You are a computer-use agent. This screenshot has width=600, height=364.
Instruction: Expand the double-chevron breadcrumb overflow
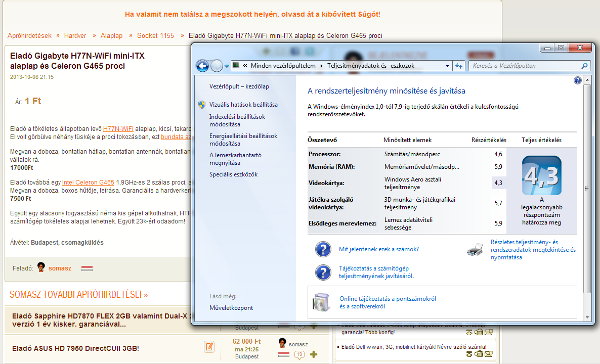click(x=245, y=65)
